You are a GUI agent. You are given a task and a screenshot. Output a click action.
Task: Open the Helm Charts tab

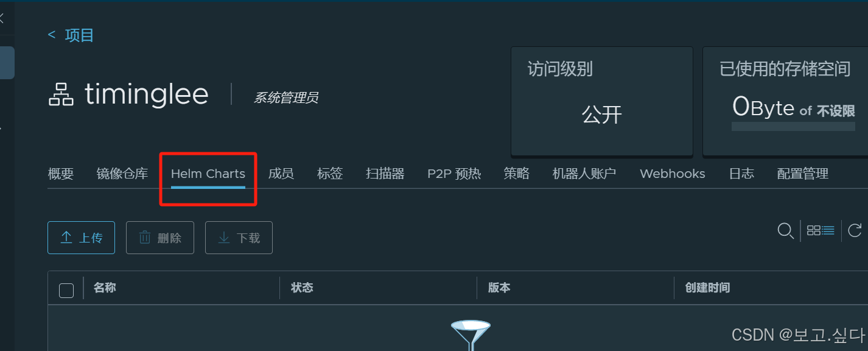pyautogui.click(x=208, y=174)
